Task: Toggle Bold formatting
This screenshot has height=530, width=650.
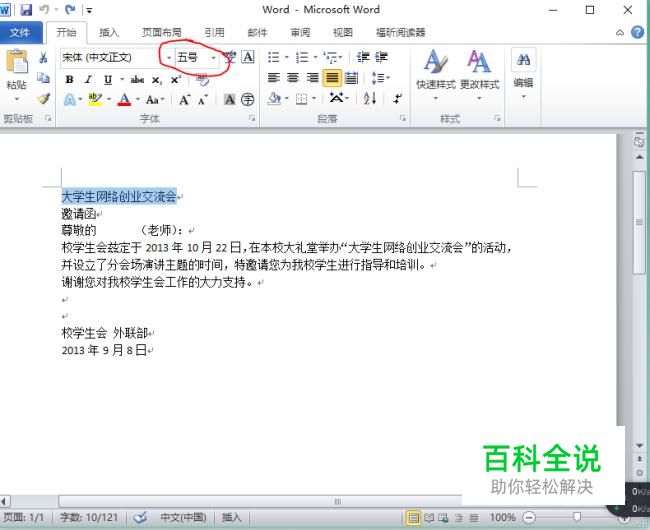Action: (x=69, y=79)
